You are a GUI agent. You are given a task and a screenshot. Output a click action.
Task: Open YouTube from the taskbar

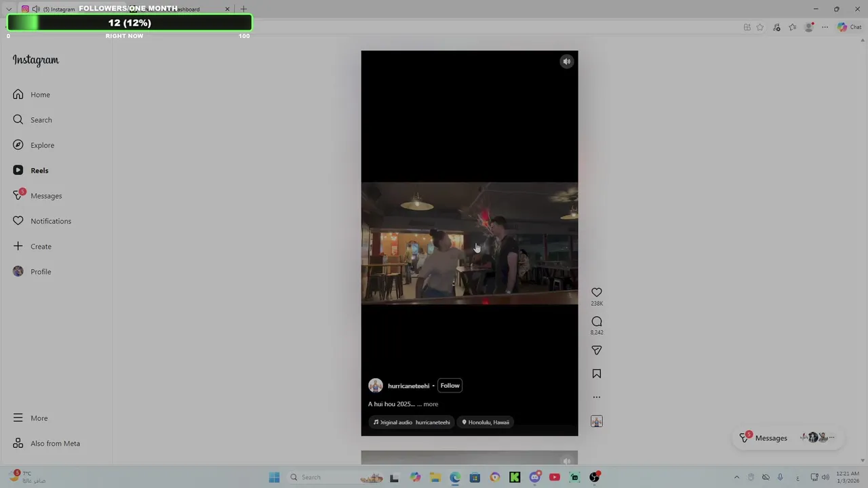[555, 477]
